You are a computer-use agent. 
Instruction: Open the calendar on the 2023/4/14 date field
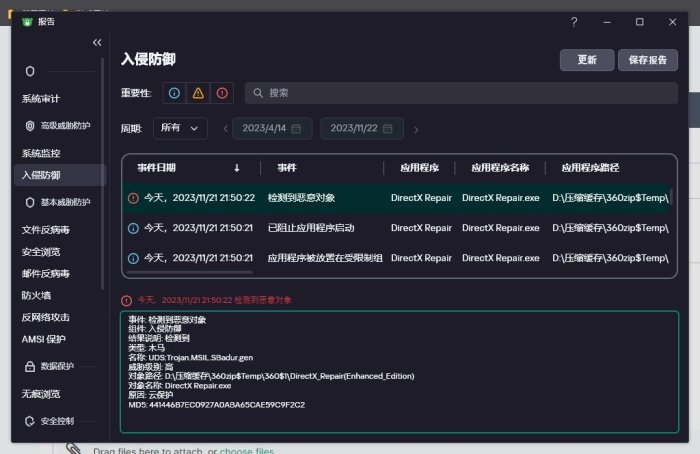[x=296, y=129]
